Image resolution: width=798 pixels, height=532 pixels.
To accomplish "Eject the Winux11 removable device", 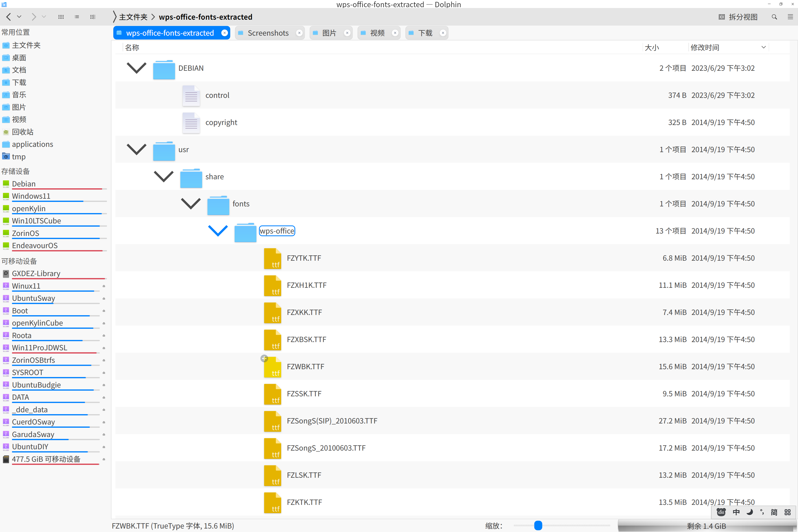I will click(x=104, y=286).
